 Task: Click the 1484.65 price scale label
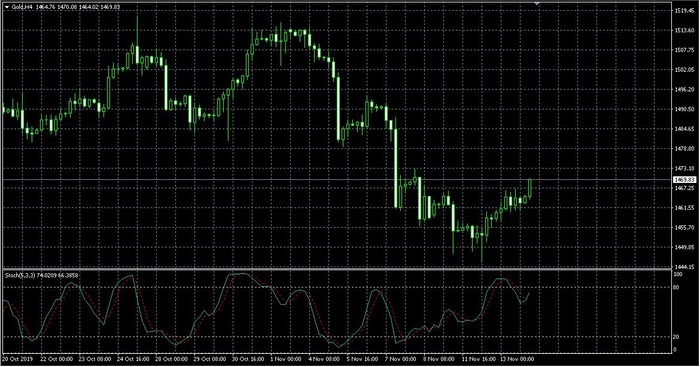(684, 129)
